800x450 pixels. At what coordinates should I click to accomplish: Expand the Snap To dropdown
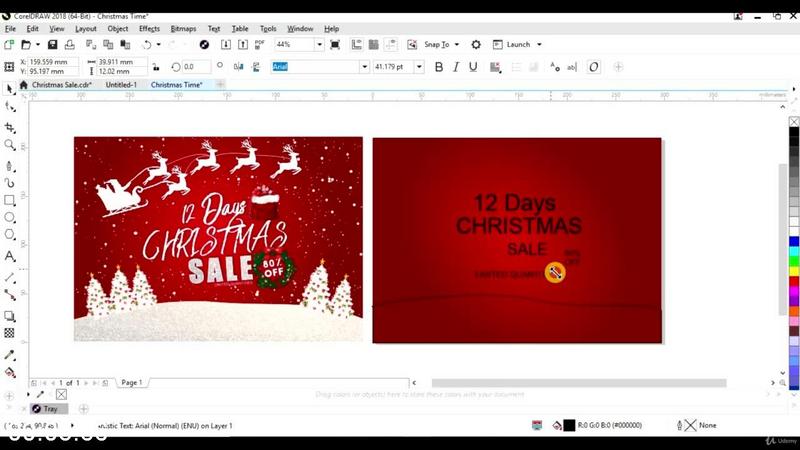(457, 44)
